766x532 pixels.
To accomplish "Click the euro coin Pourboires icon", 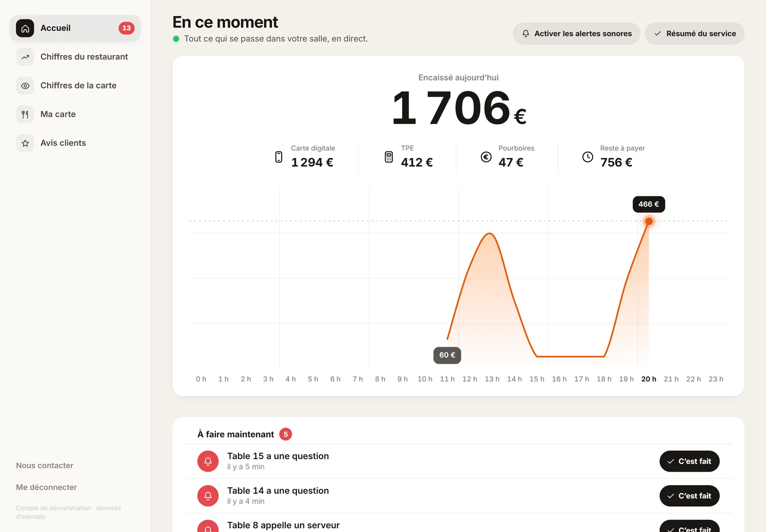I will [x=486, y=157].
